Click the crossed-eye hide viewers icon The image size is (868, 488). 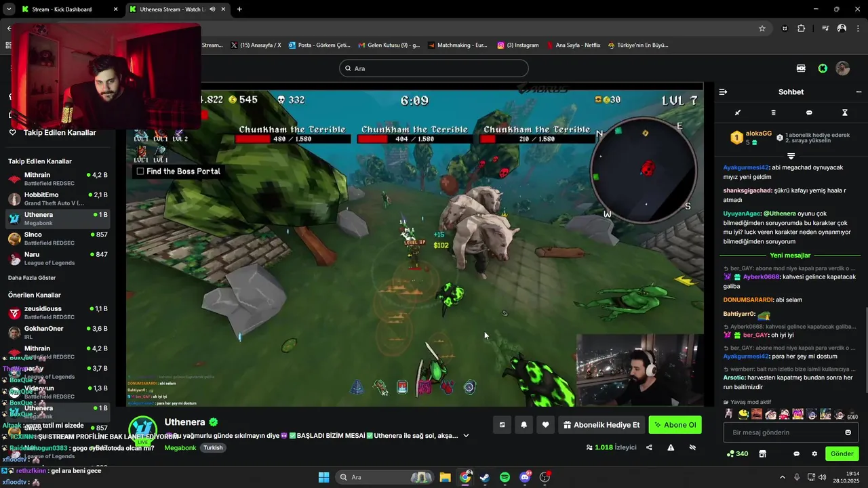tap(692, 447)
